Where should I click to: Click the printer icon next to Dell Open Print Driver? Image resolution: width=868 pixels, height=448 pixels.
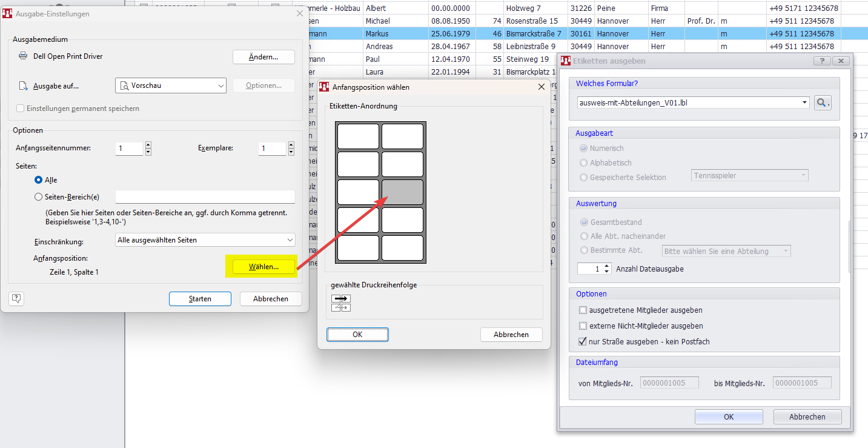(23, 56)
